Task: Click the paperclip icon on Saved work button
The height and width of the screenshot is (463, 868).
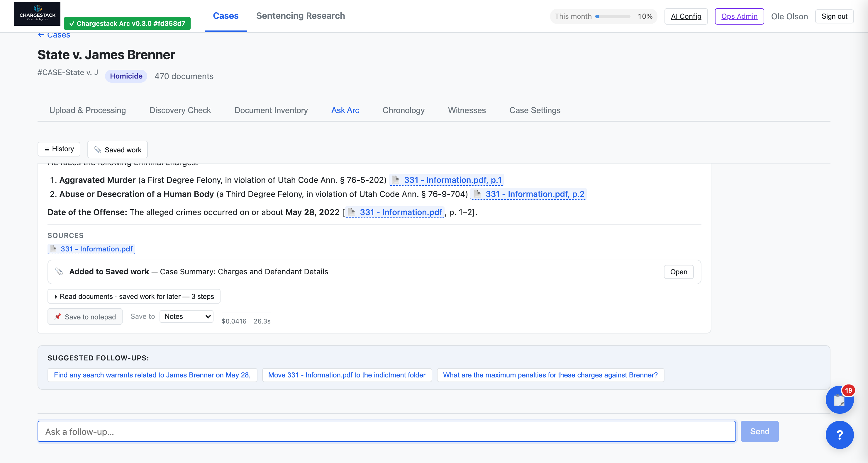Action: click(x=98, y=149)
